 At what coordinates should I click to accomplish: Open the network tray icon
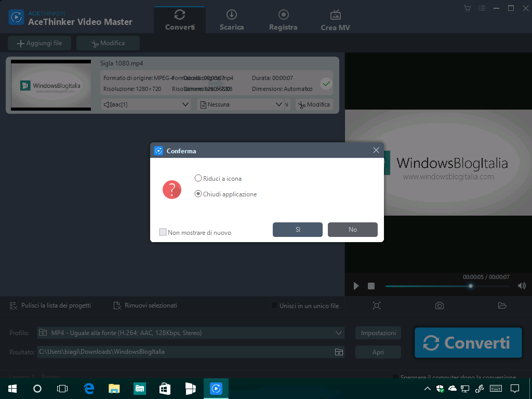[465, 389]
